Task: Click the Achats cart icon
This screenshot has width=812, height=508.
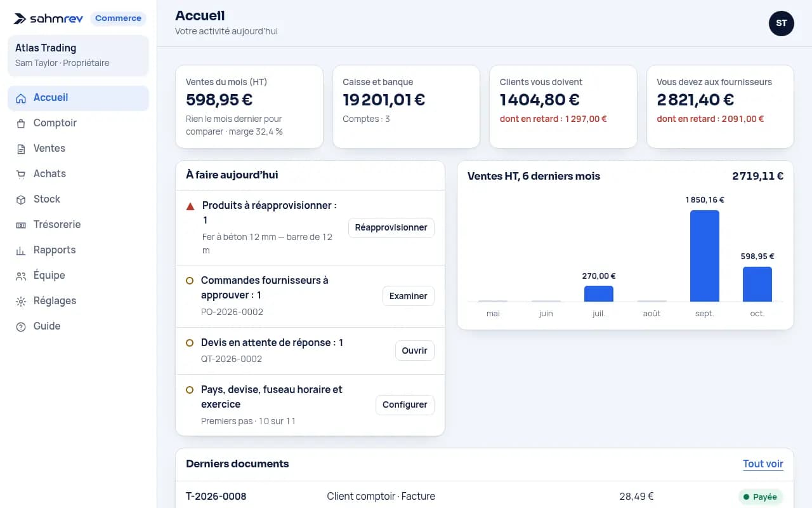Action: (x=21, y=174)
